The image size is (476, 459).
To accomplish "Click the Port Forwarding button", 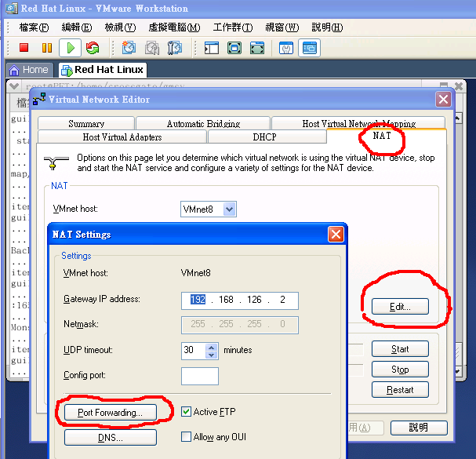I will click(x=111, y=412).
